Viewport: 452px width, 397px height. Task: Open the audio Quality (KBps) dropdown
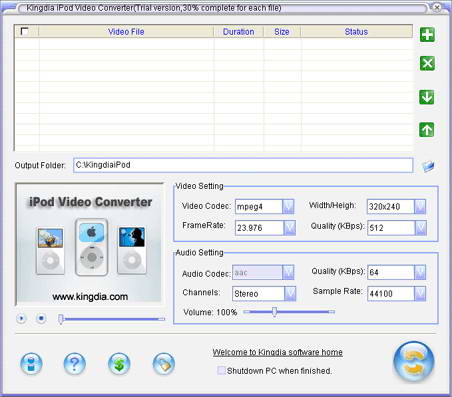(420, 272)
